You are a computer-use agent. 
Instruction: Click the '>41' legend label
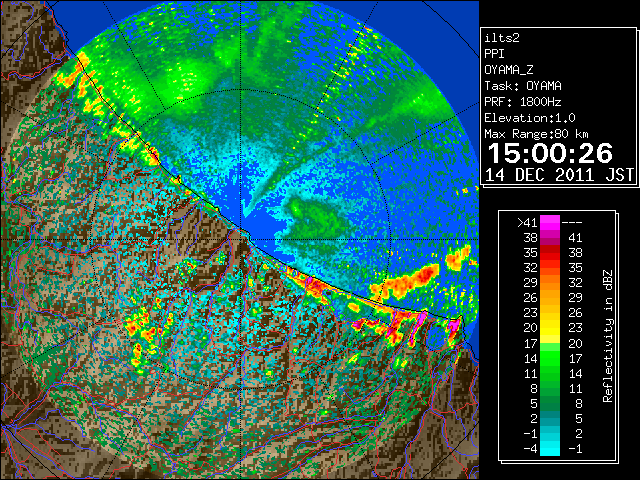(x=527, y=222)
